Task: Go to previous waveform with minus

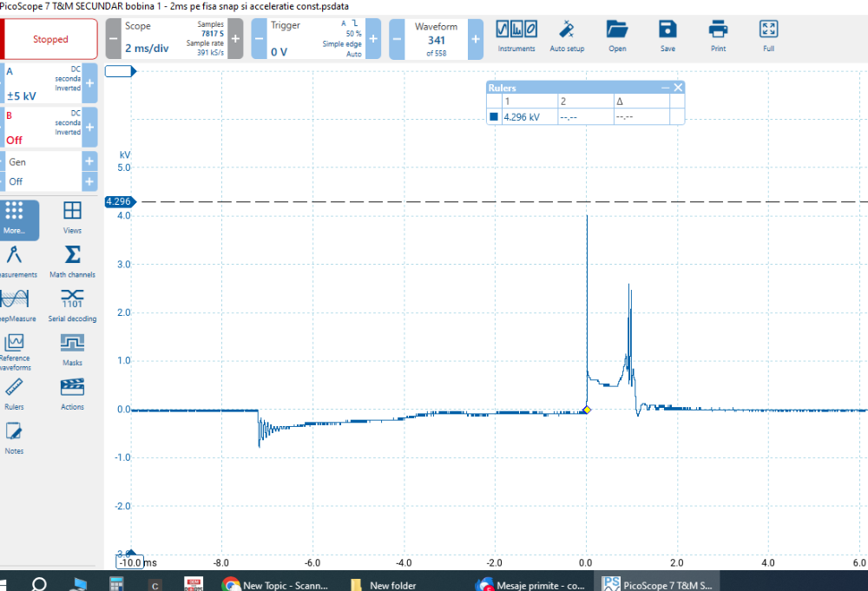Action: tap(397, 39)
